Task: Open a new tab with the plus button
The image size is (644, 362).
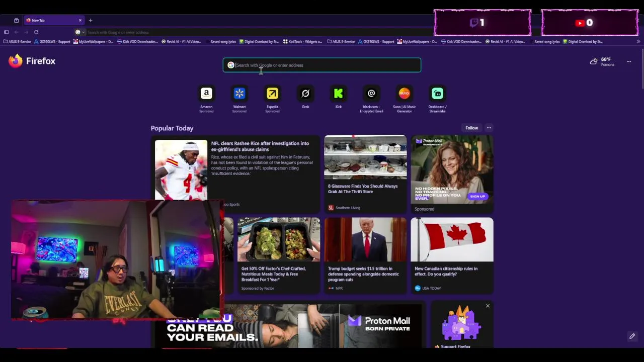Action: pyautogui.click(x=91, y=20)
